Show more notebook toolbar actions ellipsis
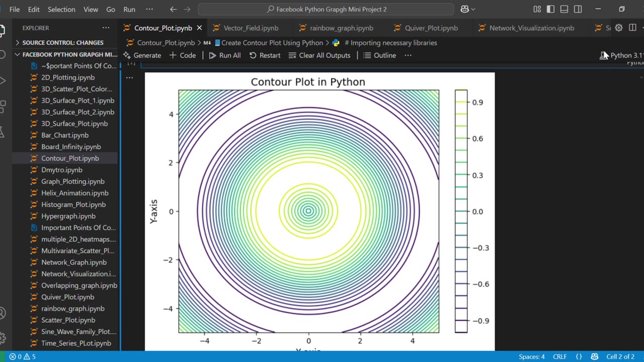 (x=408, y=55)
